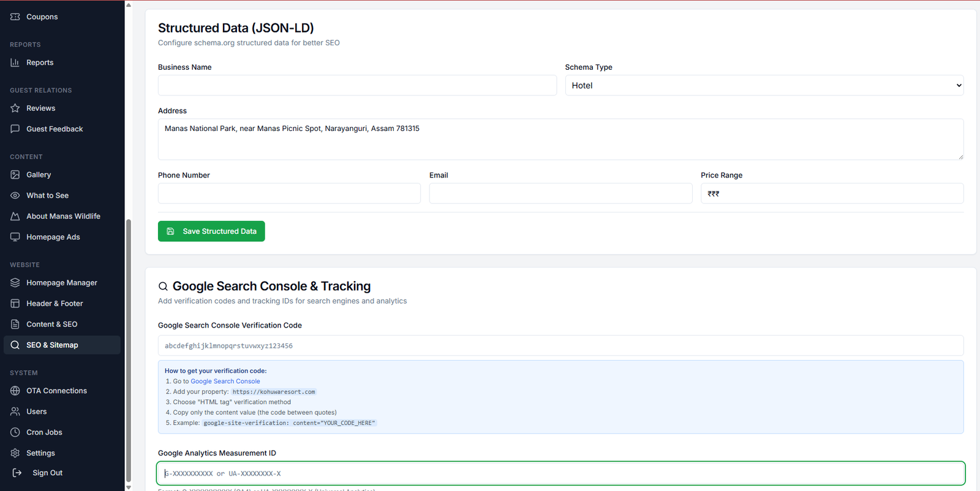Click the Homepage Ads monitor icon
Screen dimensions: 980x491
[15, 238]
